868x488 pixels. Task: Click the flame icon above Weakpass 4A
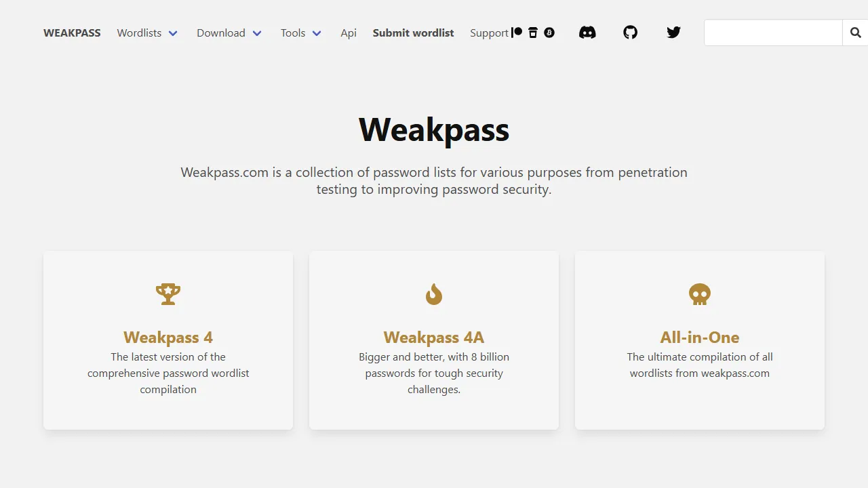coord(434,293)
